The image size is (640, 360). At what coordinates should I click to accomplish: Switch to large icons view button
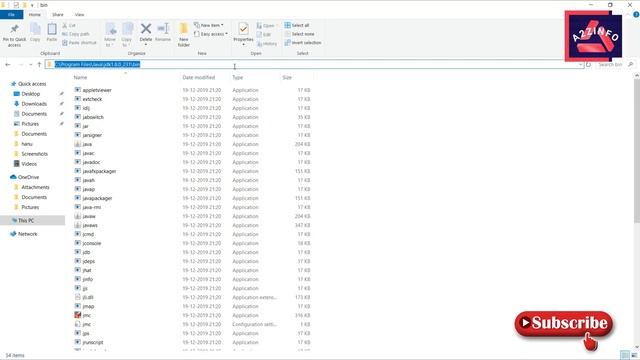tap(634, 355)
